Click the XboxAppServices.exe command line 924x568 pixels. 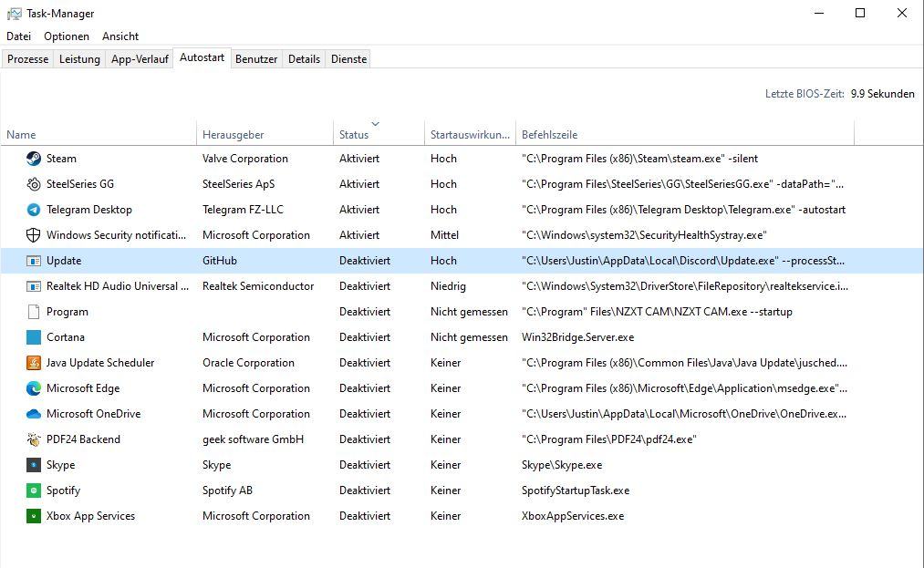tap(573, 516)
